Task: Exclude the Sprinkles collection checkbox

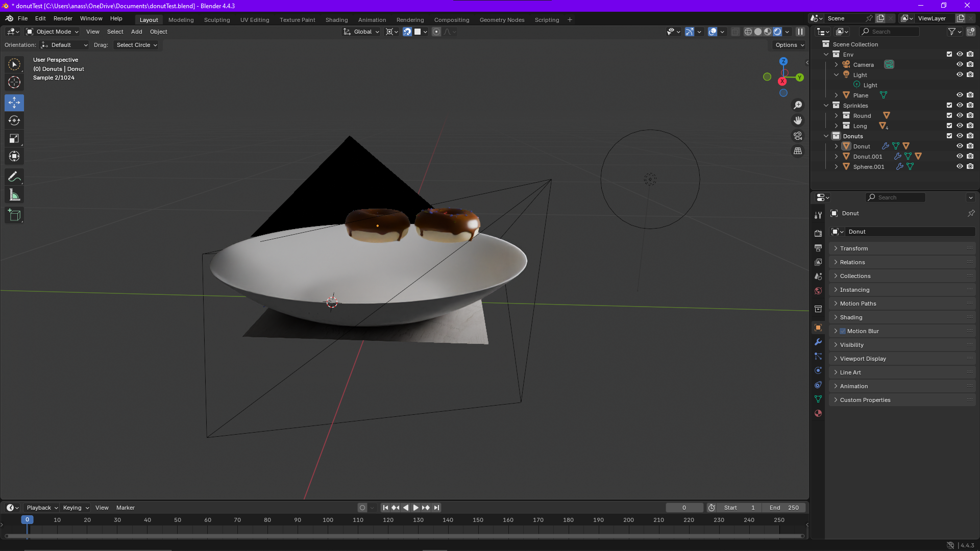Action: click(949, 105)
